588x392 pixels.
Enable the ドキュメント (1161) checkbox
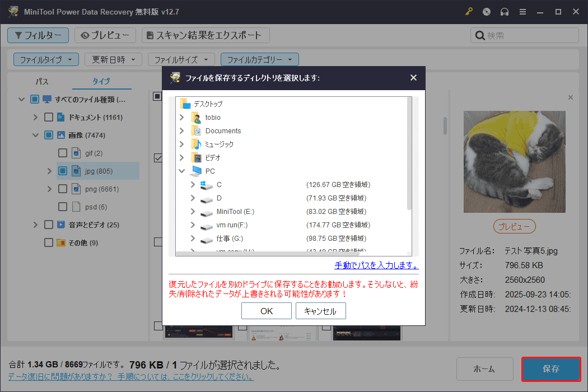48,117
